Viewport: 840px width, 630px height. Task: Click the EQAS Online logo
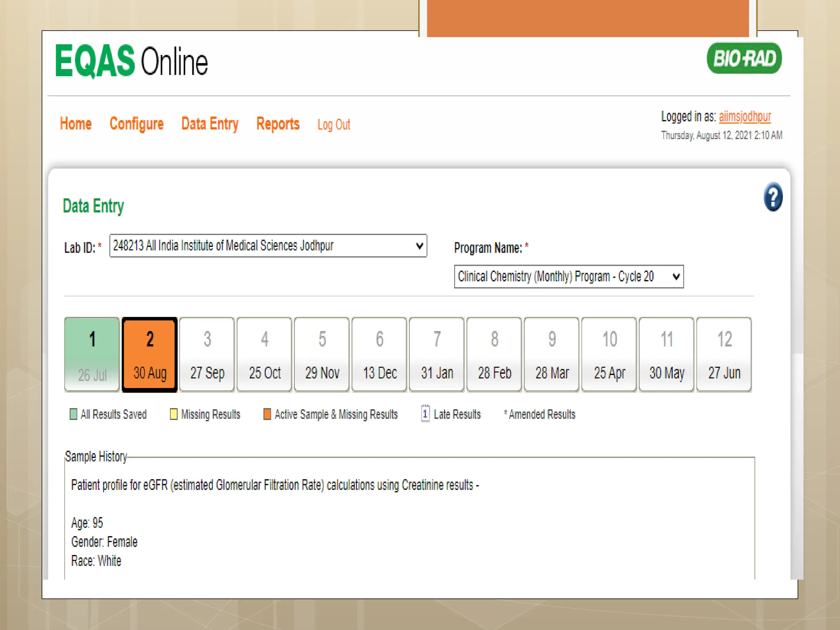131,62
